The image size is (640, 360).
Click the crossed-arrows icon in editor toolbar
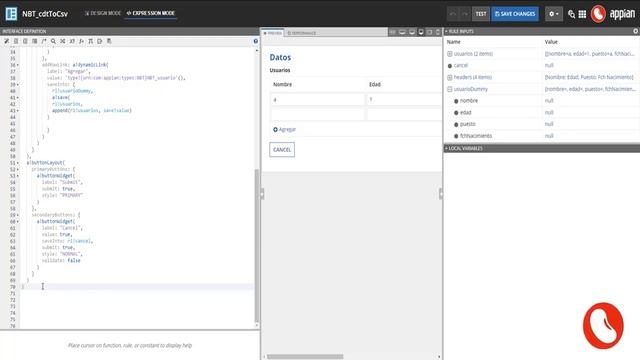click(x=62, y=41)
